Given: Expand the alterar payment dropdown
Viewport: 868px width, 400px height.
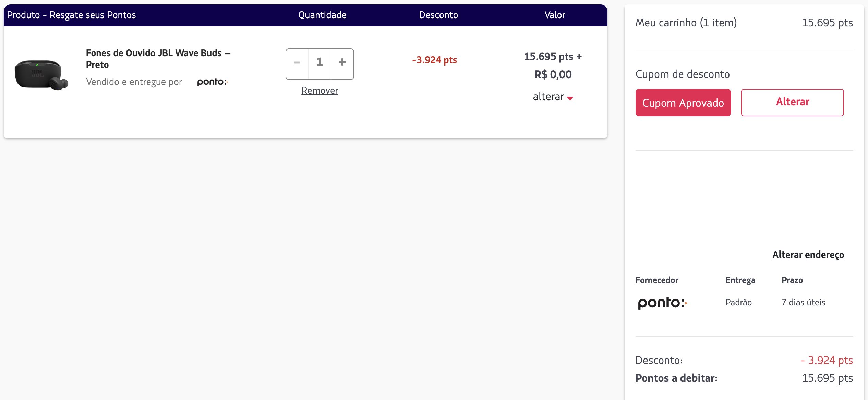Looking at the screenshot, I should [553, 97].
